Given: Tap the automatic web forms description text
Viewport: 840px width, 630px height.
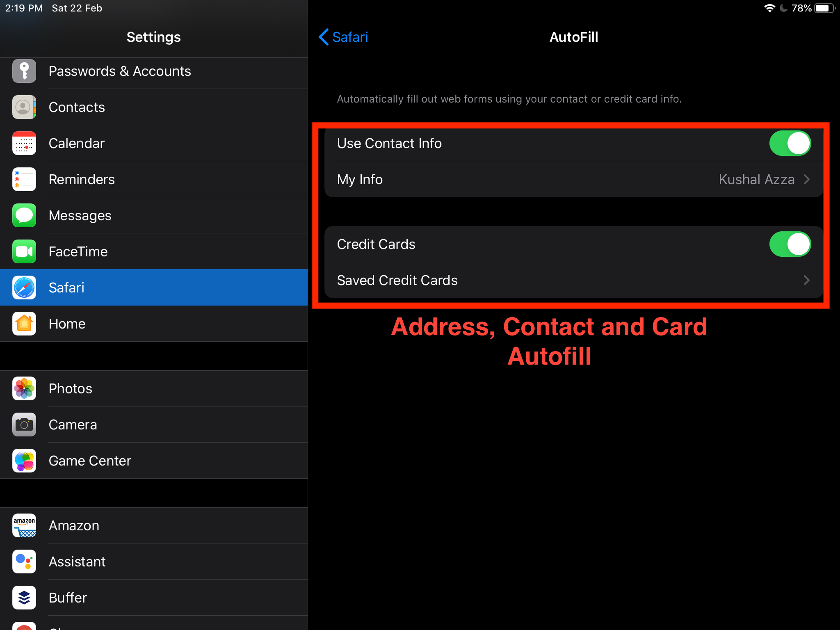Looking at the screenshot, I should click(509, 99).
